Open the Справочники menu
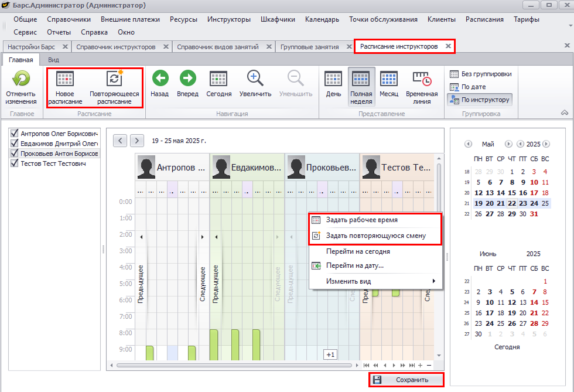 (69, 19)
